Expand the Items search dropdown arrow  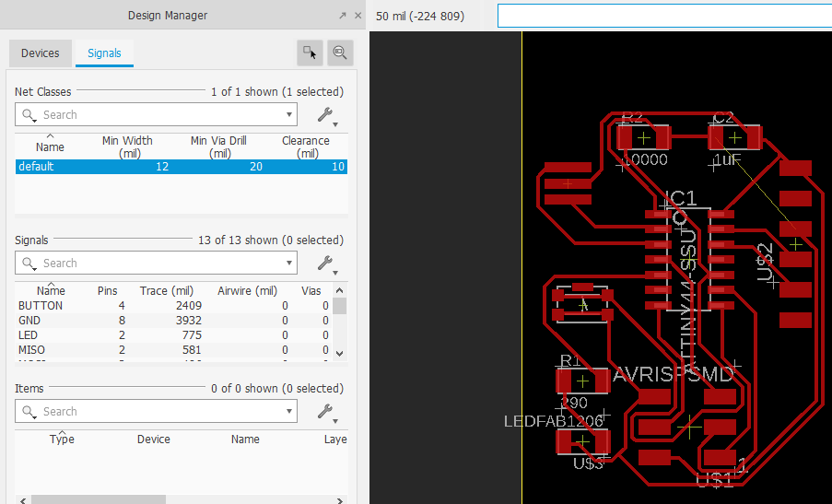coord(289,411)
